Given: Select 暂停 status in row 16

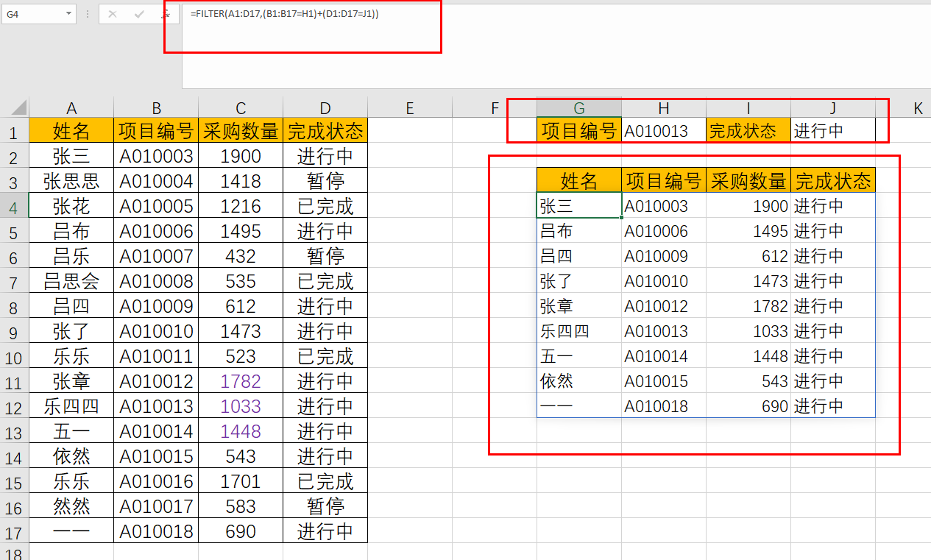Looking at the screenshot, I should pyautogui.click(x=325, y=506).
